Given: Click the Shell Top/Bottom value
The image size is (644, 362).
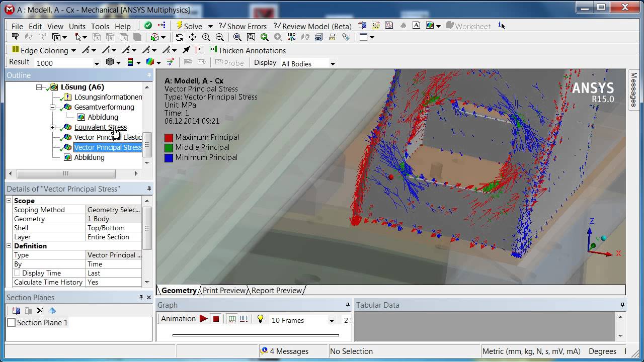Looking at the screenshot, I should click(x=114, y=228).
